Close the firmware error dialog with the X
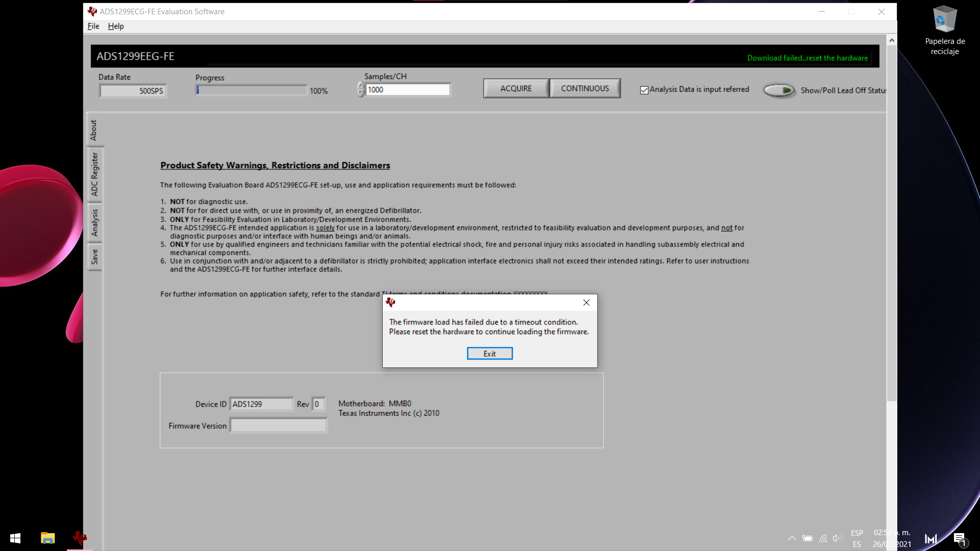 (586, 303)
